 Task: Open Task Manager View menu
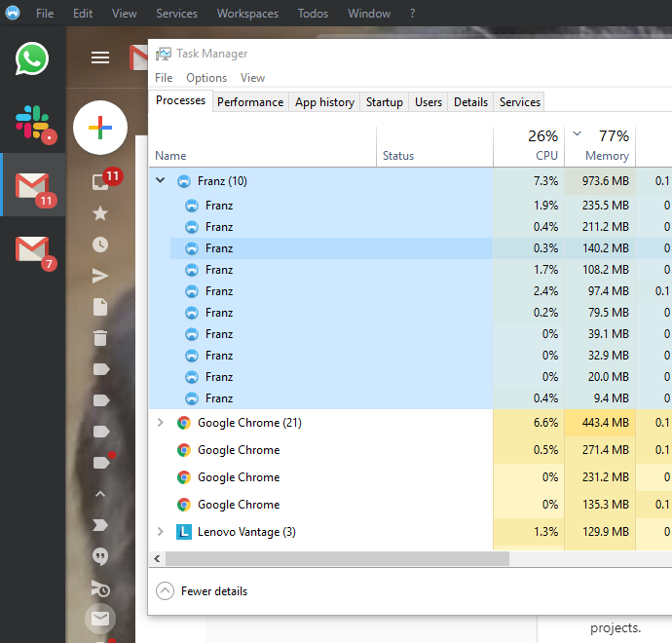tap(252, 78)
